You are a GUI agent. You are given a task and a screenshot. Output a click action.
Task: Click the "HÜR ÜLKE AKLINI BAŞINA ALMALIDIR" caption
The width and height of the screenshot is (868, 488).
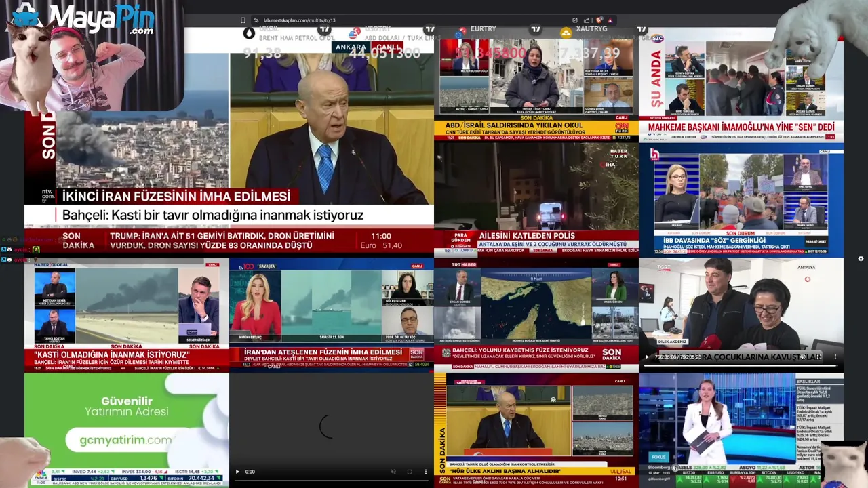(x=506, y=470)
